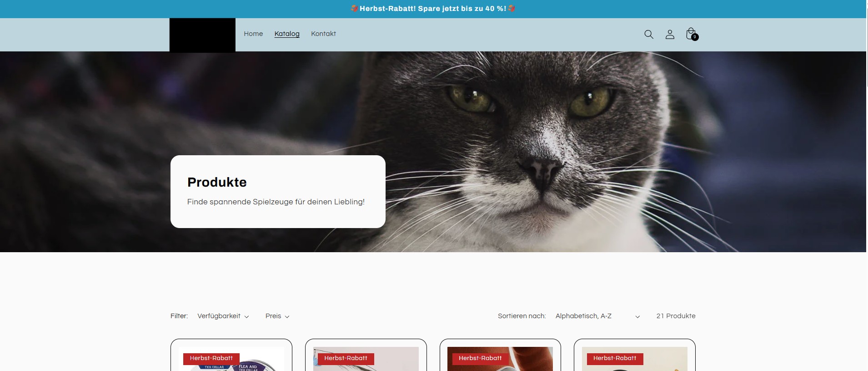Viewport: 868px width, 371px height.
Task: Open the Kontakt page link
Action: (323, 34)
